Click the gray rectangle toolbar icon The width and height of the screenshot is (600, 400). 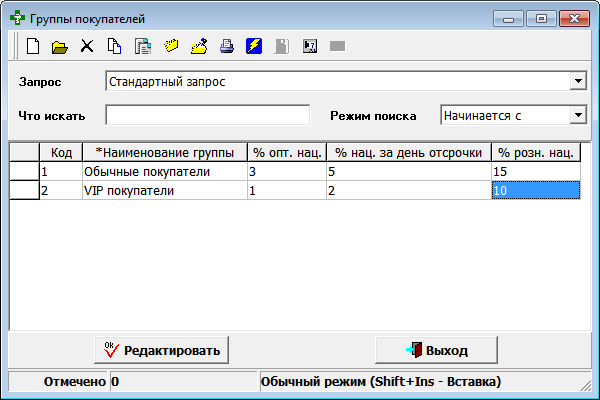tap(338, 46)
